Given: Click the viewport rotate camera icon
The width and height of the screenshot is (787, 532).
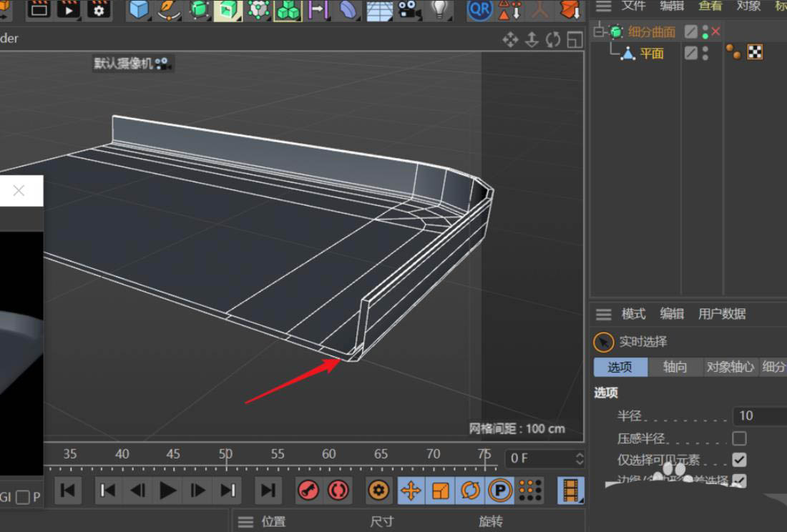Looking at the screenshot, I should [553, 39].
